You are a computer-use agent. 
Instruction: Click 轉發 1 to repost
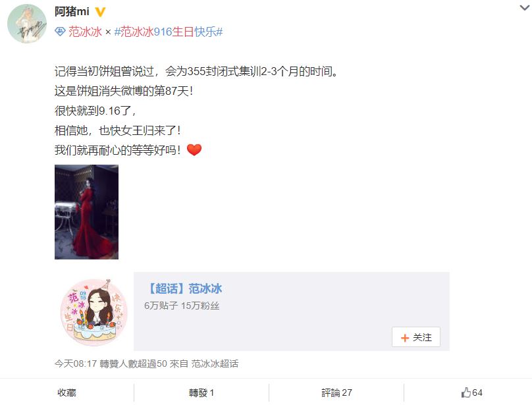(201, 392)
